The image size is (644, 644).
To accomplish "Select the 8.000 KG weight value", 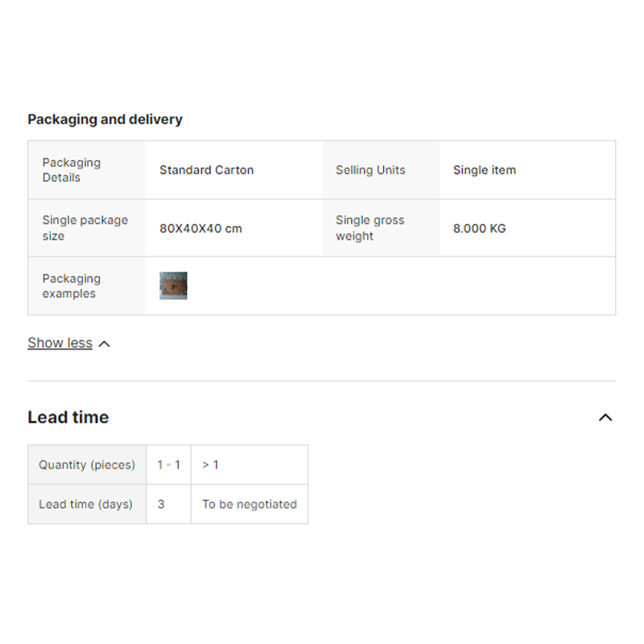I will coord(480,229).
